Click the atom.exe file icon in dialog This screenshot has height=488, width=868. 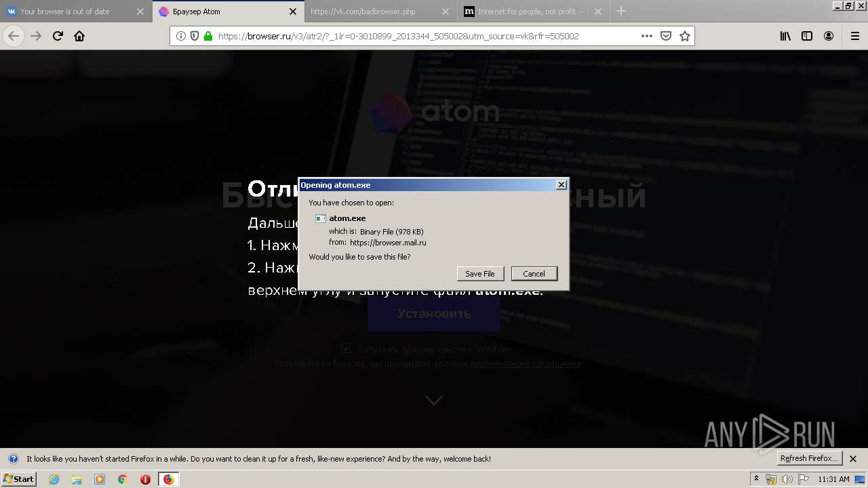[x=321, y=218]
